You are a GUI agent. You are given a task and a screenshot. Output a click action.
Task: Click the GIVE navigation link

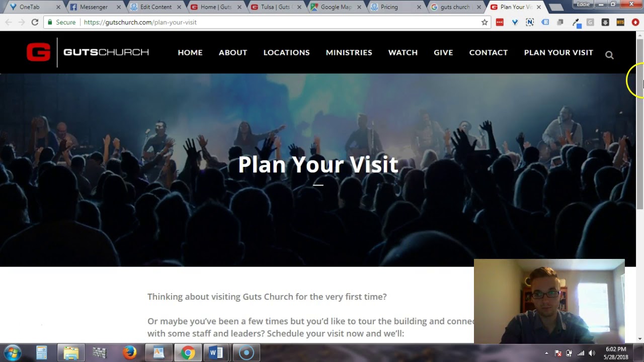click(443, 52)
